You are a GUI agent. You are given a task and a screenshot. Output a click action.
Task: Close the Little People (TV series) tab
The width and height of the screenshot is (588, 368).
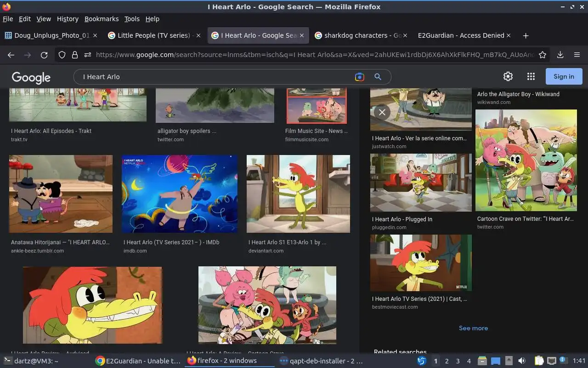[x=198, y=35]
